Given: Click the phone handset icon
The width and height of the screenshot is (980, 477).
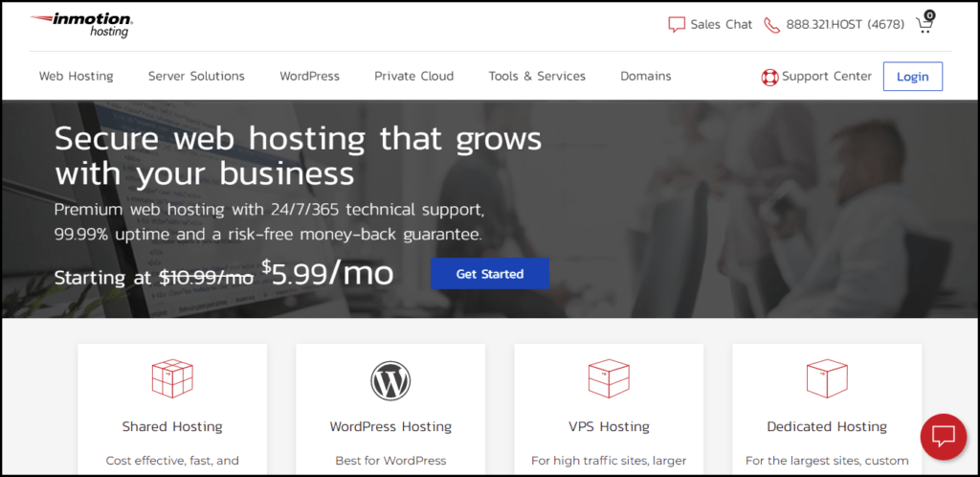Looking at the screenshot, I should tap(772, 25).
